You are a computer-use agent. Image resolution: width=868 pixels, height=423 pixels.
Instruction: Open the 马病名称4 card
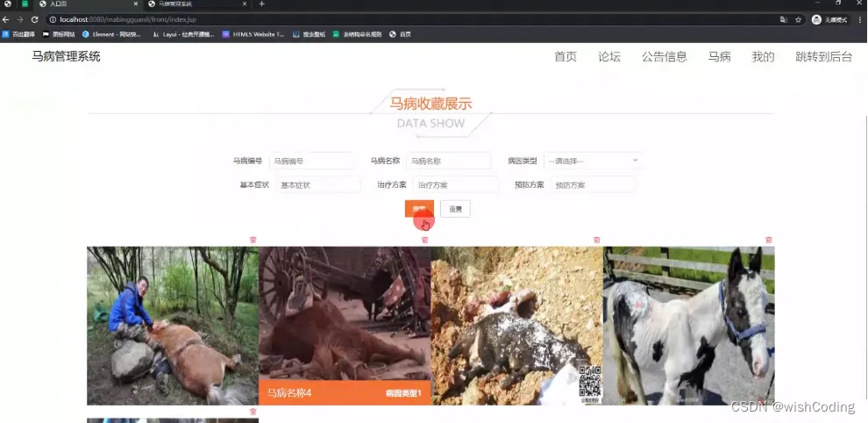[x=345, y=326]
